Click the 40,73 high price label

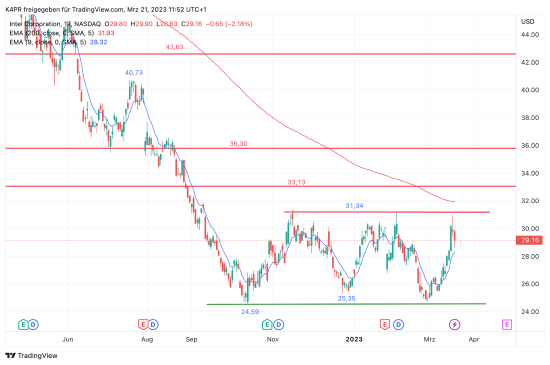point(134,73)
